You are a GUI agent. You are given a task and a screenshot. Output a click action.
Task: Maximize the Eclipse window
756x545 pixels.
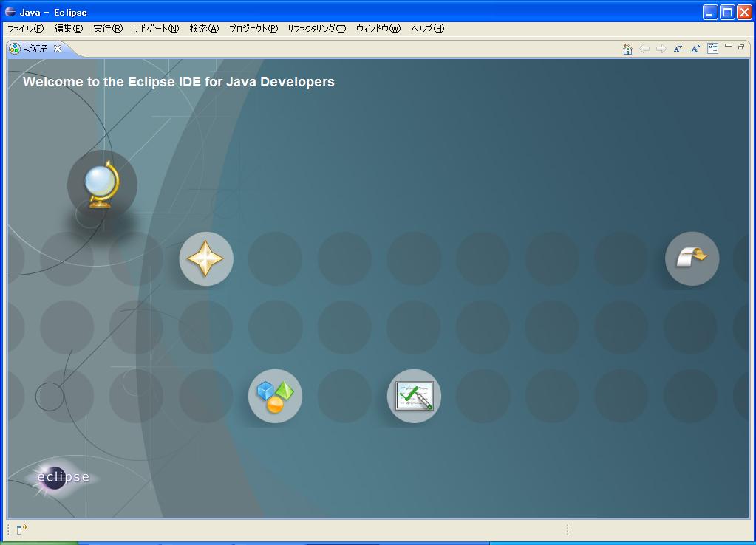coord(727,12)
